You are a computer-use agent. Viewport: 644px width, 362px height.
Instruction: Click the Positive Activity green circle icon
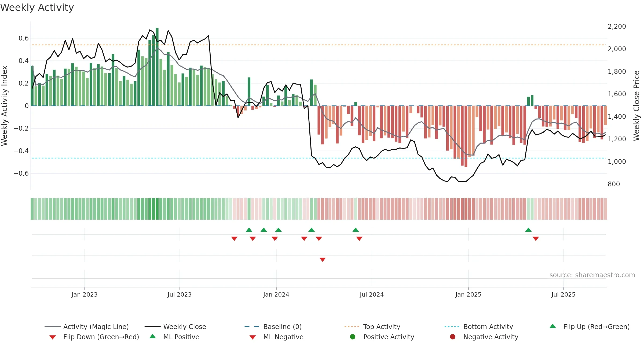353,337
